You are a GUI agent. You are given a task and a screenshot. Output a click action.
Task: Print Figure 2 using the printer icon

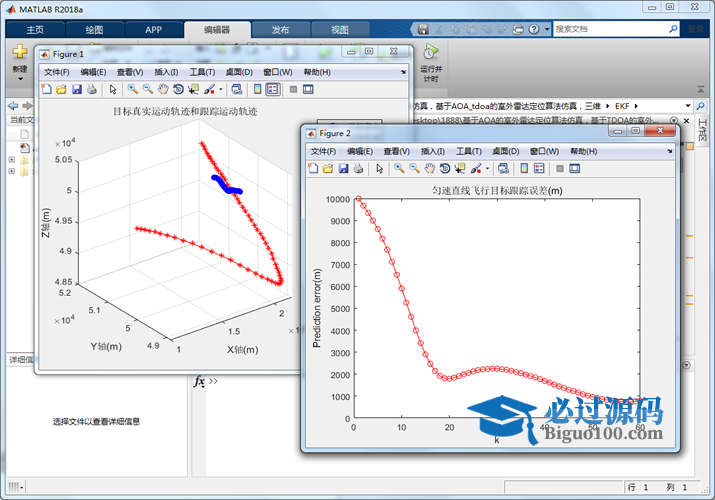click(x=358, y=169)
